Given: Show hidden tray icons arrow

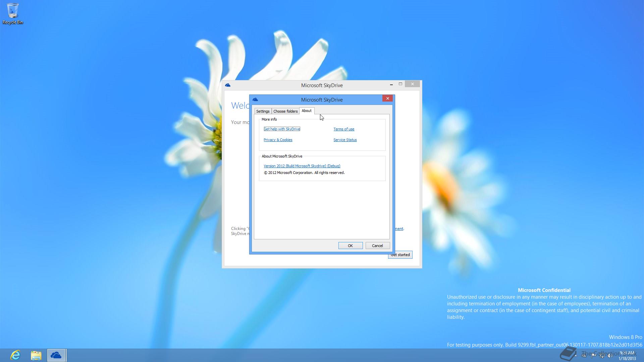Looking at the screenshot, I should coord(576,356).
